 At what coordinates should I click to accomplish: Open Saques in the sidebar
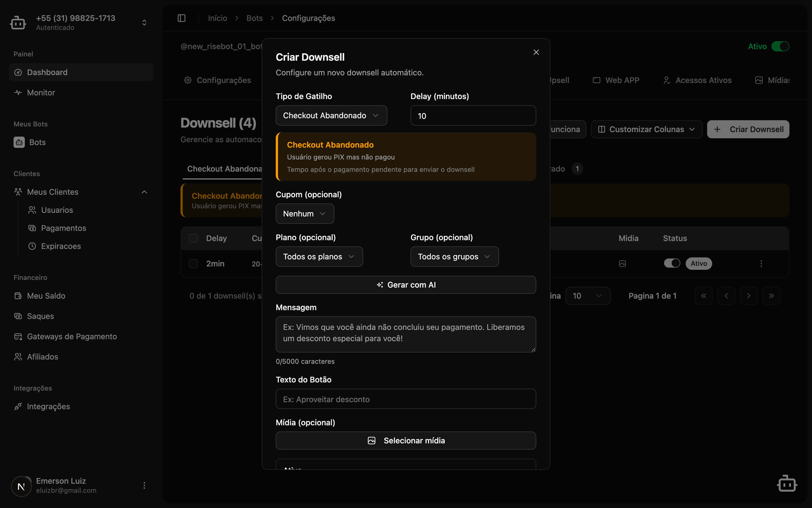click(x=81, y=316)
